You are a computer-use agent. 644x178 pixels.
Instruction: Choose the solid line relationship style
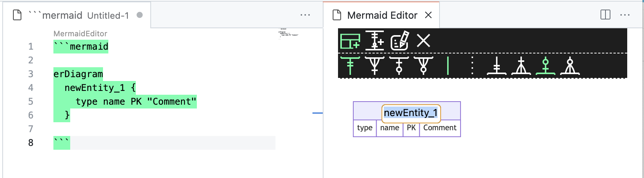tap(448, 65)
